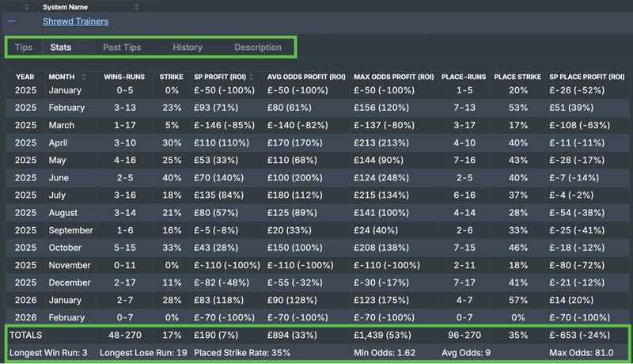Click max odds profit £215 (134%)
Viewport: 633px width, 364px height.
coord(381,195)
